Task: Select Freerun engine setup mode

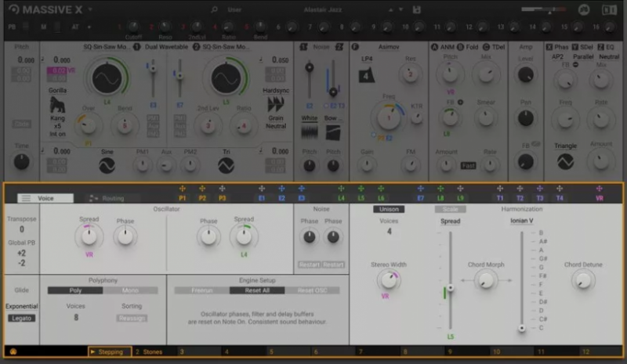Action: click(202, 290)
